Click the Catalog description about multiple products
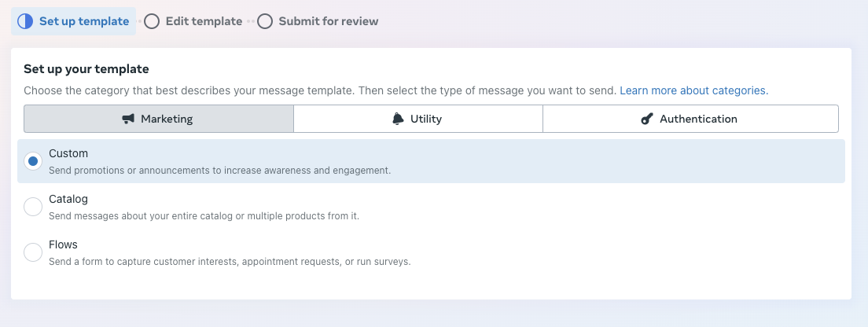Screen dimensions: 868x327 pos(204,215)
